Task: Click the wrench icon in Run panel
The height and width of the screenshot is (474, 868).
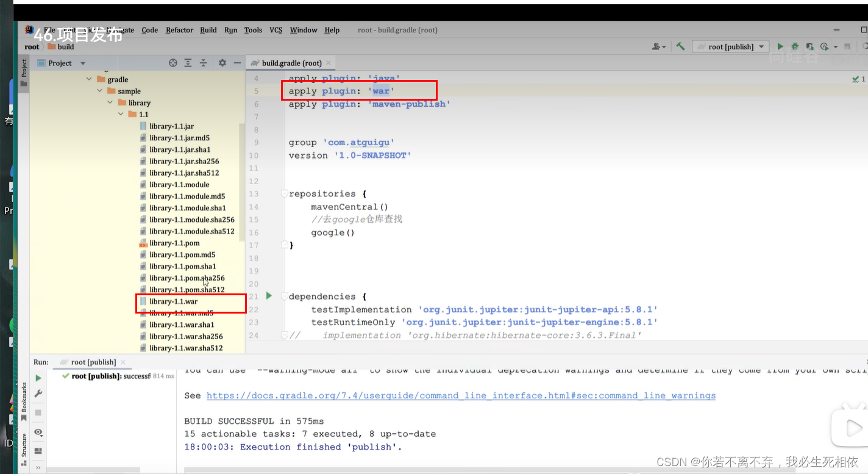Action: click(38, 394)
